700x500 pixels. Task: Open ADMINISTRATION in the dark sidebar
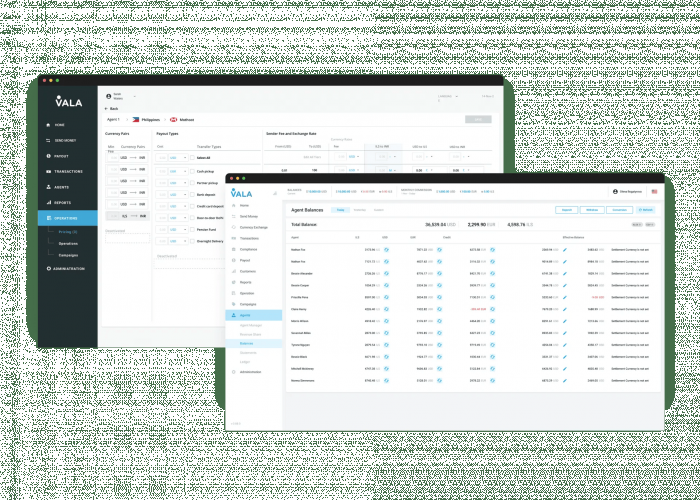[x=65, y=269]
